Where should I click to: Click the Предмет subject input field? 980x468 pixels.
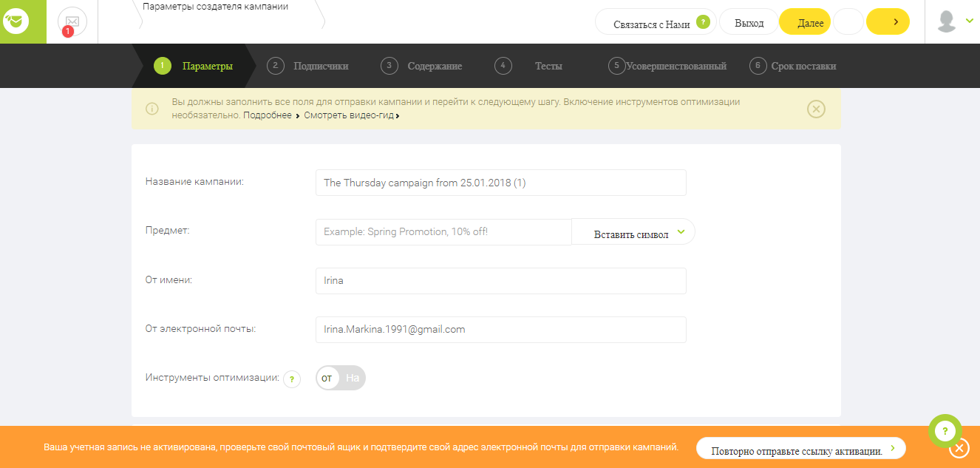point(443,231)
